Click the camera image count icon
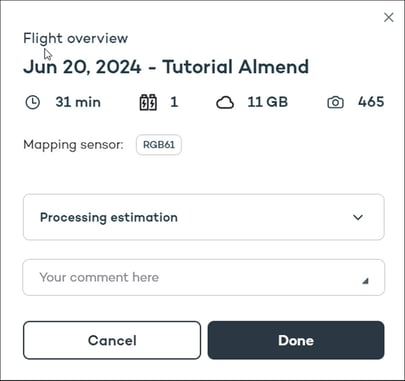Screen dimensions: 405x381 coord(335,103)
